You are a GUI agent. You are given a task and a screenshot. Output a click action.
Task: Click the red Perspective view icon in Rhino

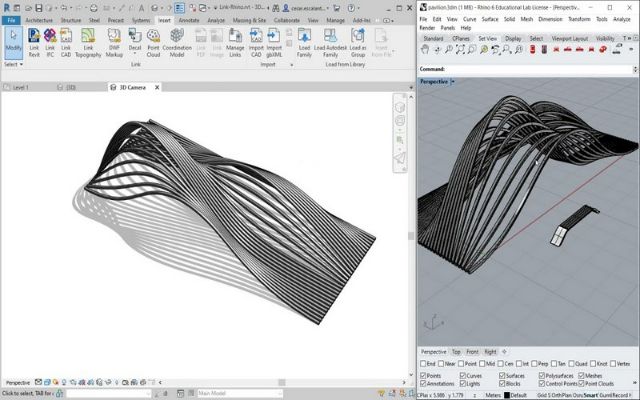tap(603, 49)
